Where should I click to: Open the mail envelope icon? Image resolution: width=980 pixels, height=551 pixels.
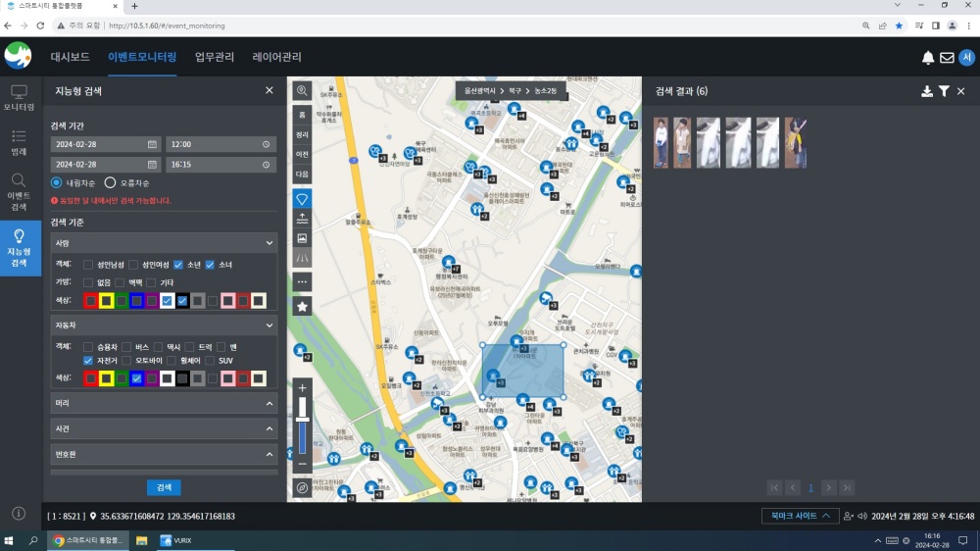tap(947, 58)
